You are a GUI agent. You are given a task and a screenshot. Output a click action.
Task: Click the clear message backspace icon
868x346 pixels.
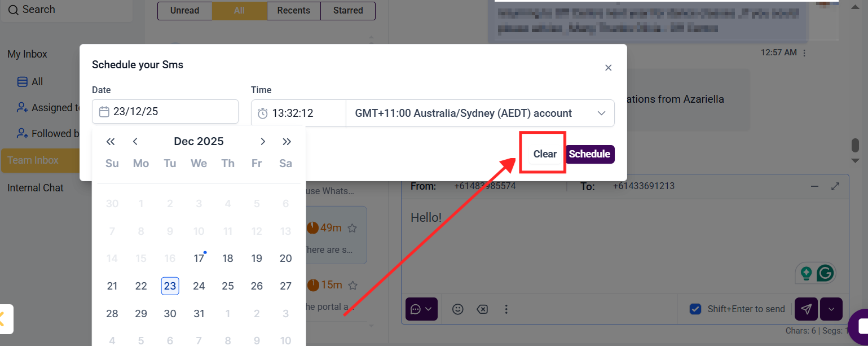(x=482, y=309)
